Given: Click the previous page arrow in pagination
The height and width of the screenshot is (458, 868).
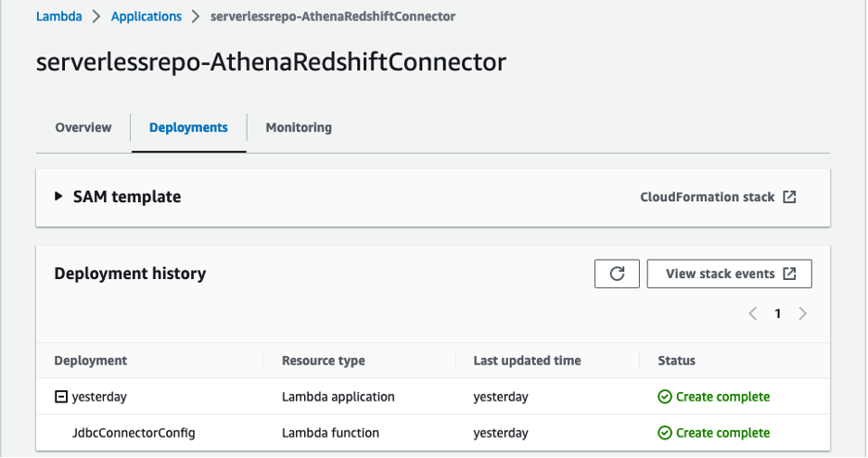Looking at the screenshot, I should point(753,313).
